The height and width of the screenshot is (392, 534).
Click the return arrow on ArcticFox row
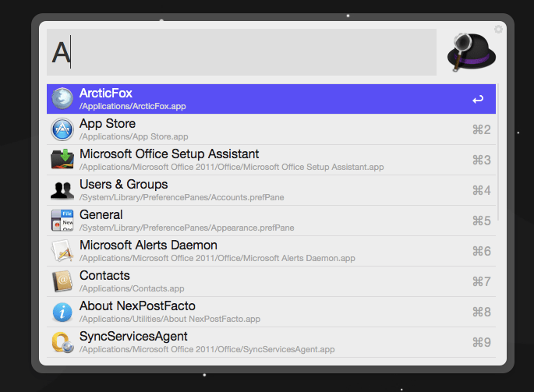point(478,100)
